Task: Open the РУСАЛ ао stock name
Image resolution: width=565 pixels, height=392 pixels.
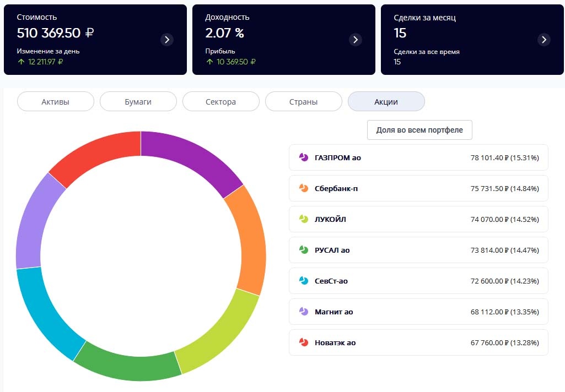Action: (x=332, y=250)
